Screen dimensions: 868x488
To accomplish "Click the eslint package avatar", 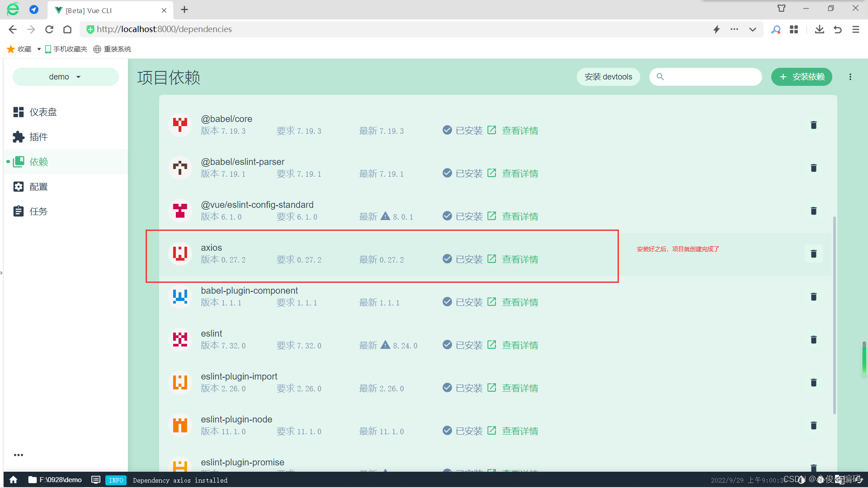I will (x=180, y=339).
